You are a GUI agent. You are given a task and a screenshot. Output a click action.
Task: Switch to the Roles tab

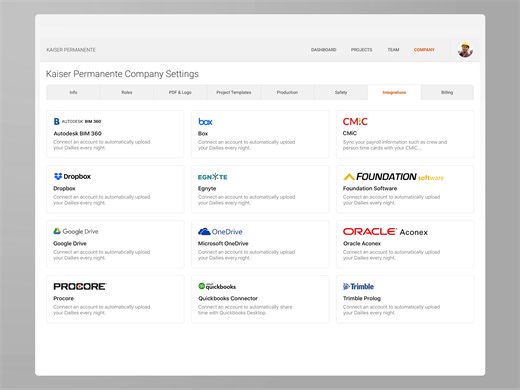tap(127, 92)
